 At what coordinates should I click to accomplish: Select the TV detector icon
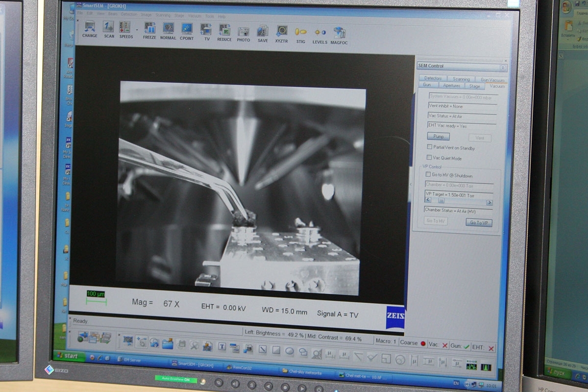(206, 30)
